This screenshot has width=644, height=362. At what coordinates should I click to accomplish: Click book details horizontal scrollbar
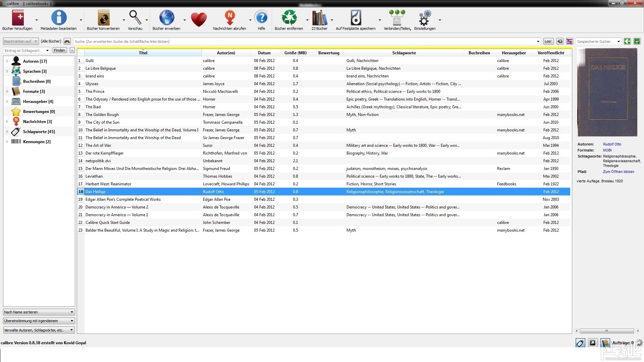pyautogui.click(x=606, y=331)
